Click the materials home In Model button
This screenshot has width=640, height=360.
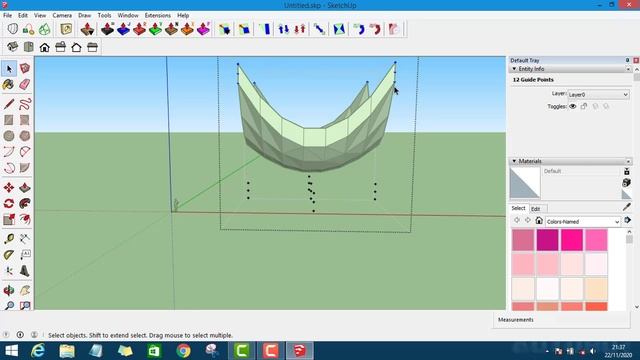(539, 221)
